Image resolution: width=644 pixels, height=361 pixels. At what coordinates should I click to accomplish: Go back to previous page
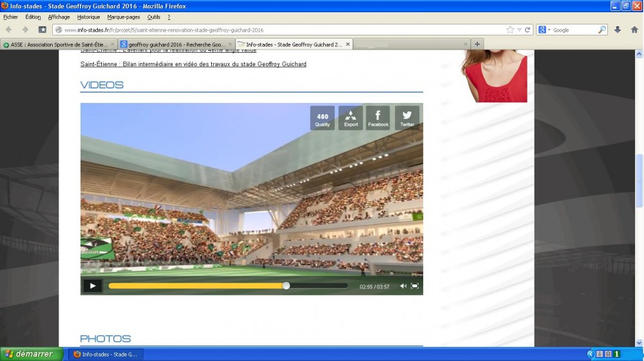(x=8, y=30)
